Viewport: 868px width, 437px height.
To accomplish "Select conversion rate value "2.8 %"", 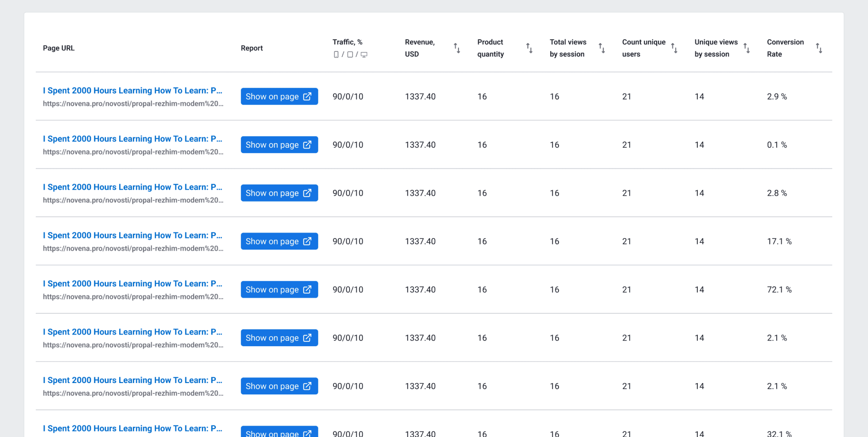I will tap(777, 193).
